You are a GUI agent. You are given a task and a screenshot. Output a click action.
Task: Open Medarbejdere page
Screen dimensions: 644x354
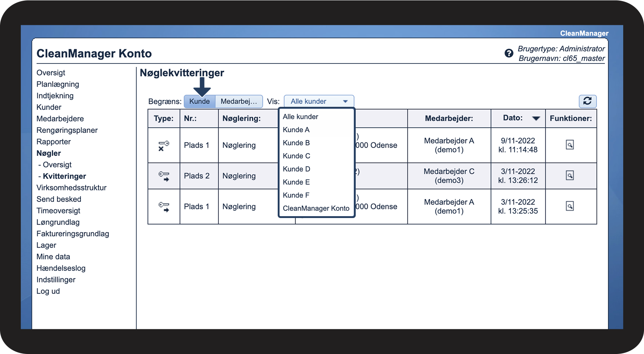pyautogui.click(x=60, y=118)
